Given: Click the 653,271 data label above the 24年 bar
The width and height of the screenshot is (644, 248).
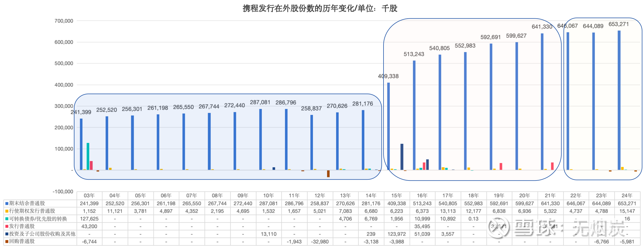Looking at the screenshot, I should (x=619, y=24).
